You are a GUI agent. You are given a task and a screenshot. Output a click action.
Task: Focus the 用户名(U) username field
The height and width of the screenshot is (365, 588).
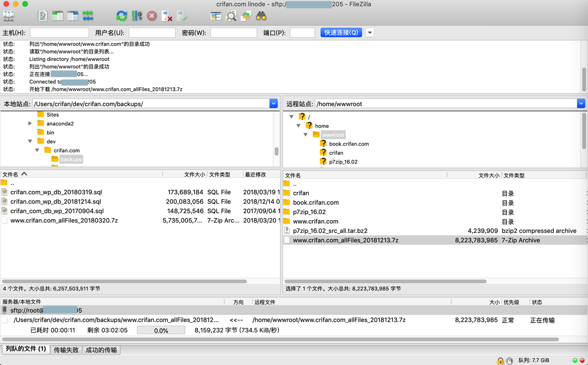click(152, 33)
